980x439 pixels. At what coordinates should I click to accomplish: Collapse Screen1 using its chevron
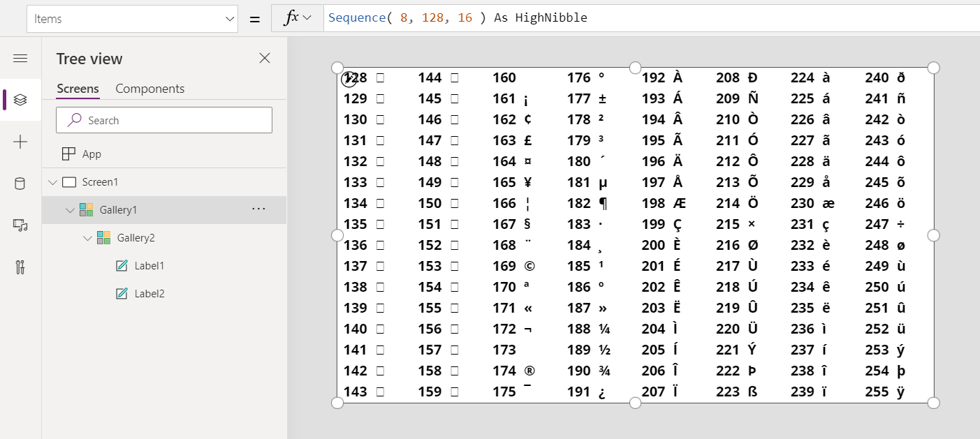[x=53, y=181]
